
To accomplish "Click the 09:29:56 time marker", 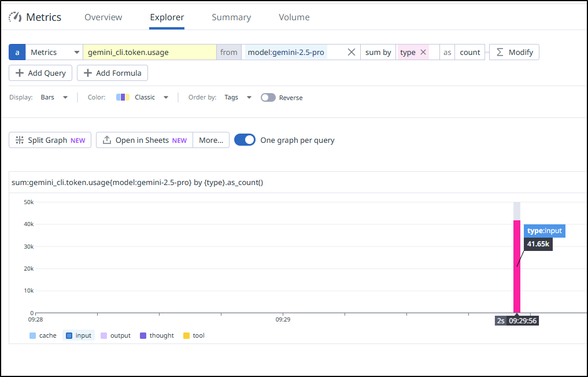I will tap(523, 321).
